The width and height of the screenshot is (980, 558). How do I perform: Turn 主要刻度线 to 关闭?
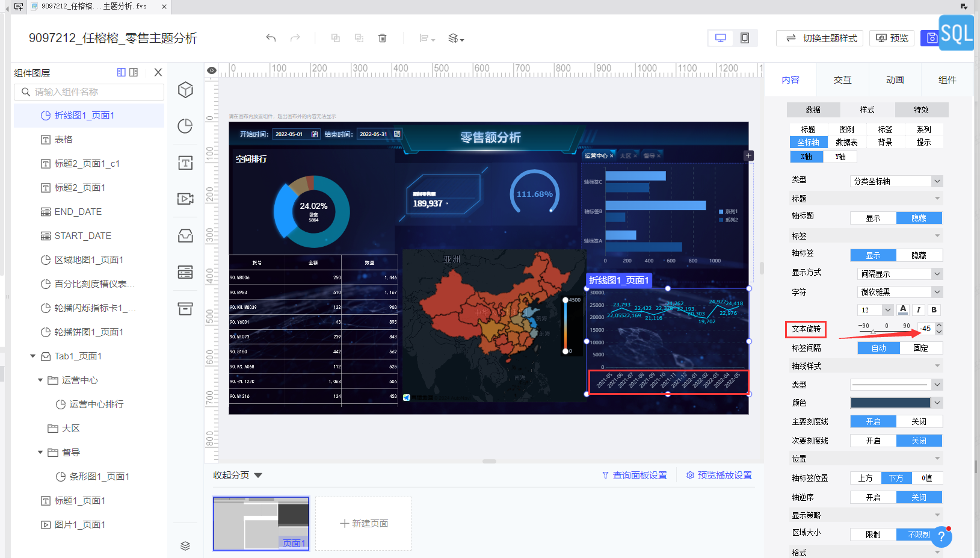coord(919,421)
